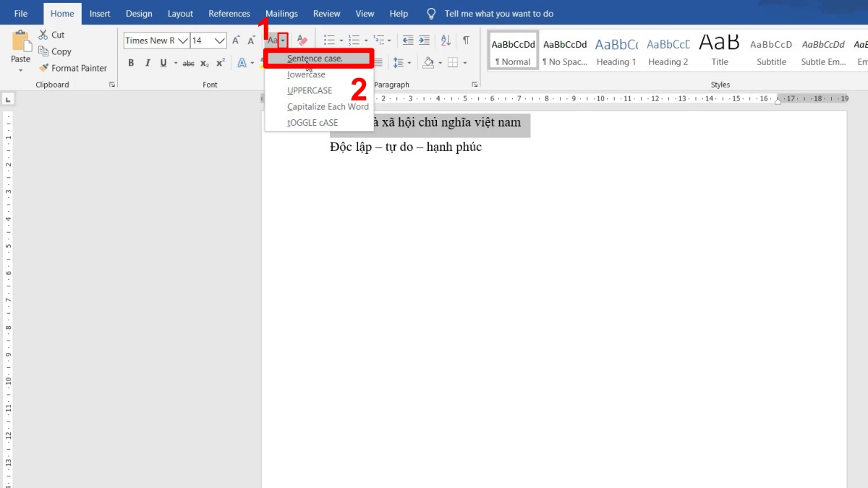Viewport: 868px width, 488px height.
Task: Click the Tell me what you want box
Action: (x=499, y=14)
